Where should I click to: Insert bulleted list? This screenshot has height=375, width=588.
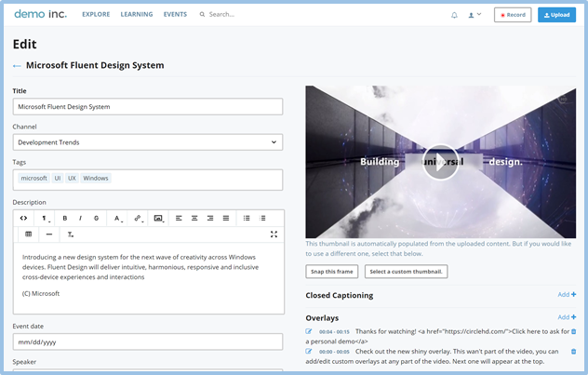(247, 218)
